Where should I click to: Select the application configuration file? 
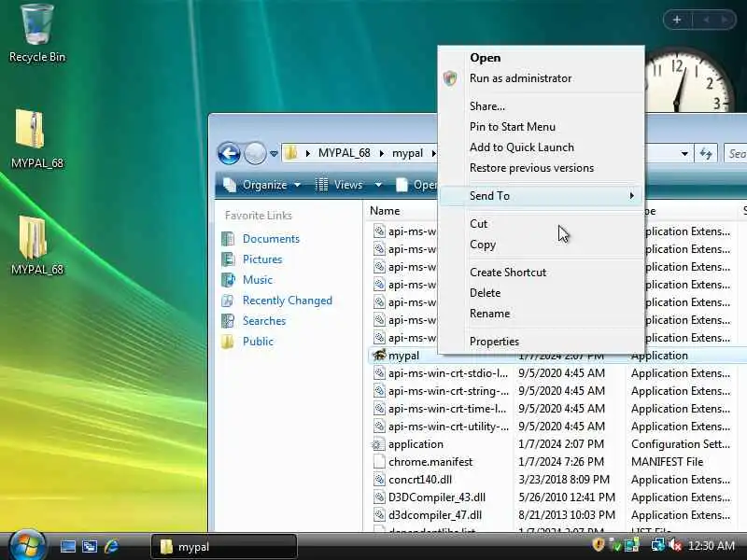pyautogui.click(x=408, y=444)
